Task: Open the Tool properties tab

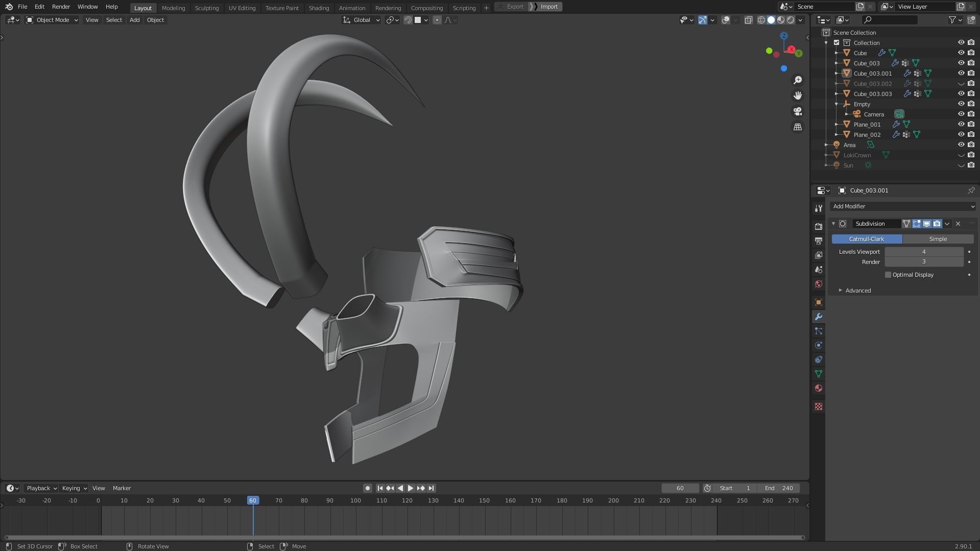Action: pos(819,208)
